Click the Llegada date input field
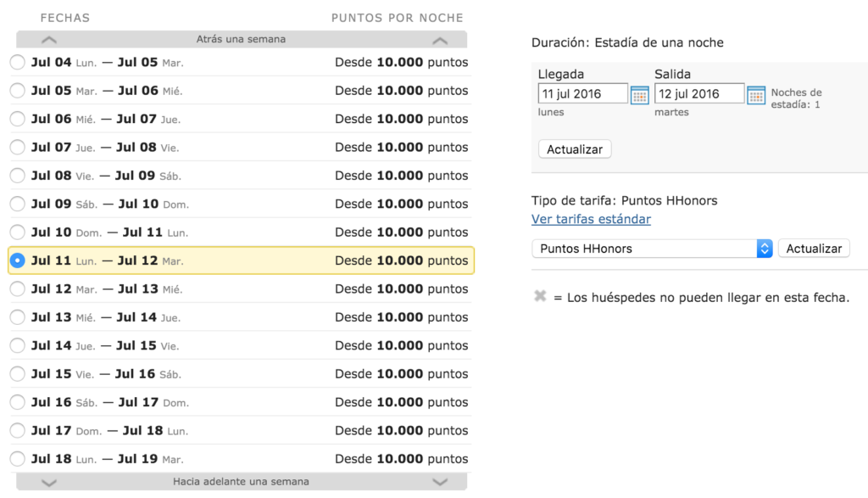The height and width of the screenshot is (498, 868). pos(582,93)
